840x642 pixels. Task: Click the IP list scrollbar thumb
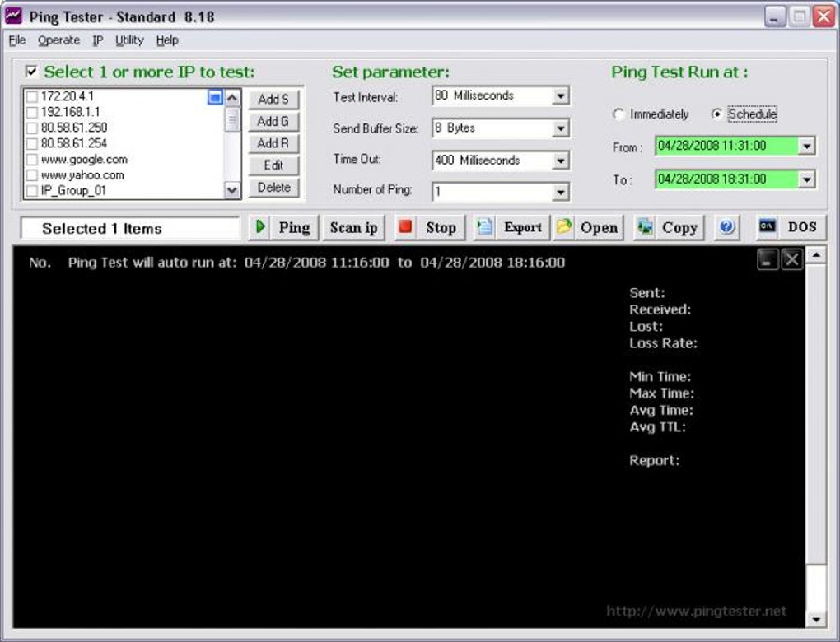pos(232,119)
